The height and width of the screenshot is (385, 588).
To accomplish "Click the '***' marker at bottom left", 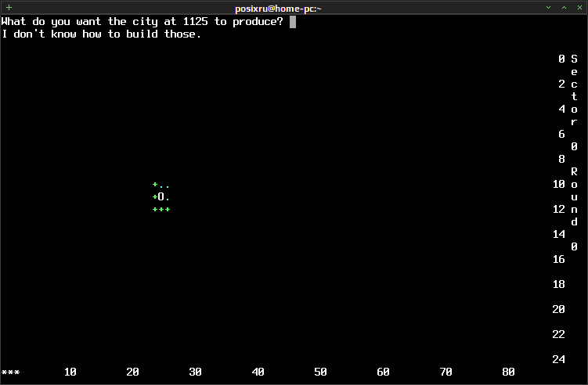I will pyautogui.click(x=10, y=372).
